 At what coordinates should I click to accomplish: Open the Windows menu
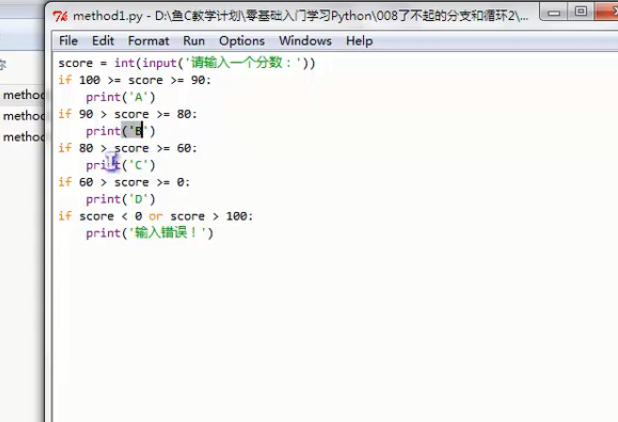(x=305, y=41)
